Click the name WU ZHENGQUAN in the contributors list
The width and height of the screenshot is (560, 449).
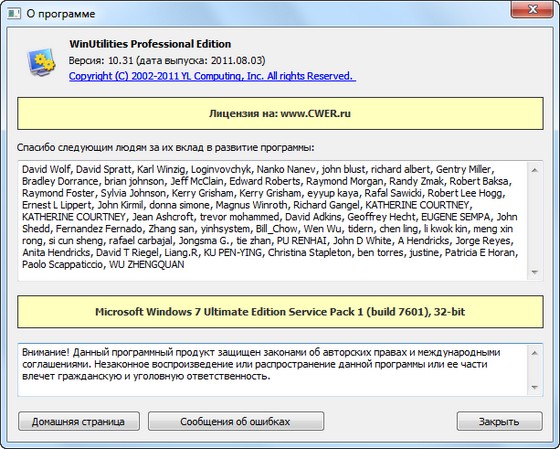point(147,265)
